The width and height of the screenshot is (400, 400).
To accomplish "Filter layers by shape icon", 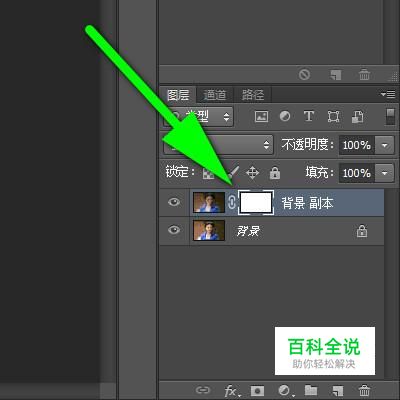I will coord(333,117).
